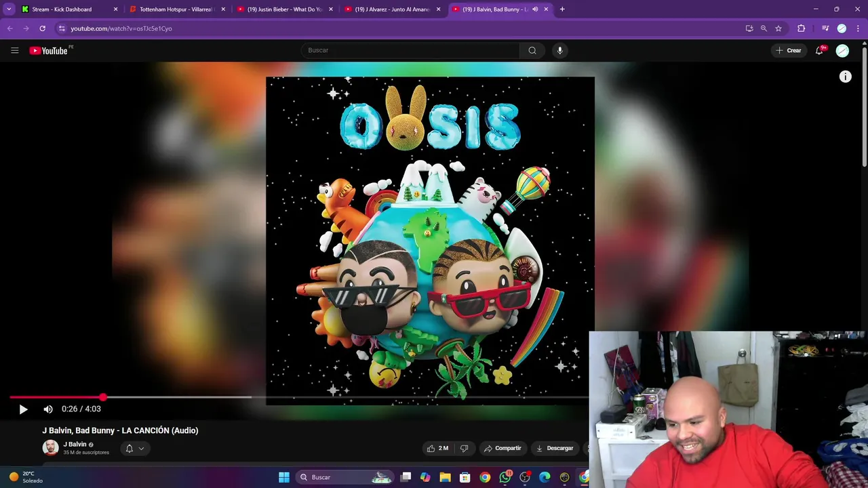Image resolution: width=868 pixels, height=488 pixels.
Task: Open the Chrome three-dot menu
Action: tap(857, 28)
